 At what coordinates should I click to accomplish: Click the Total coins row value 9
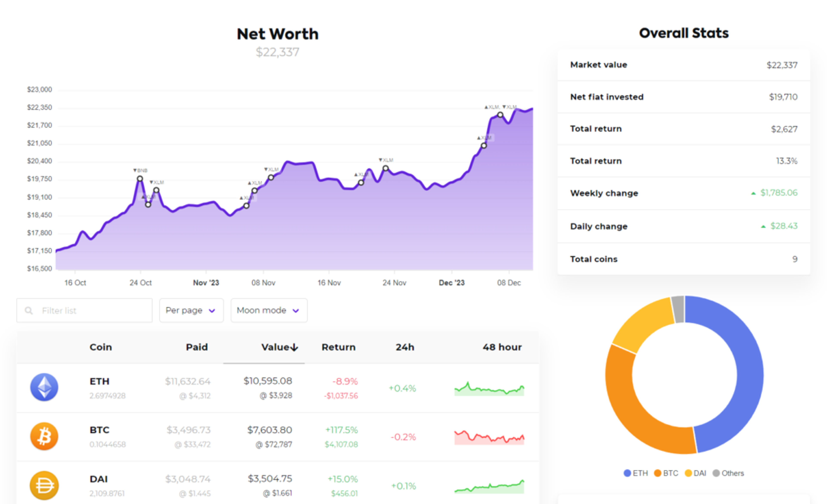[795, 259]
